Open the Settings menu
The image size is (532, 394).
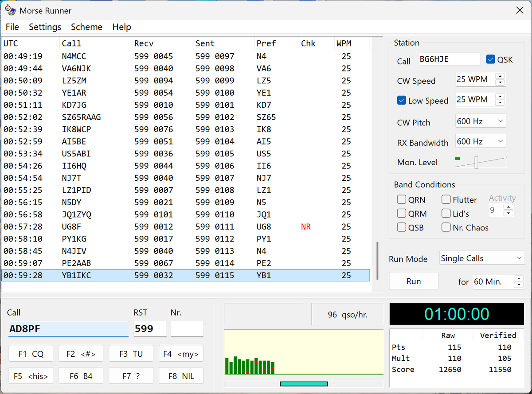click(x=45, y=27)
